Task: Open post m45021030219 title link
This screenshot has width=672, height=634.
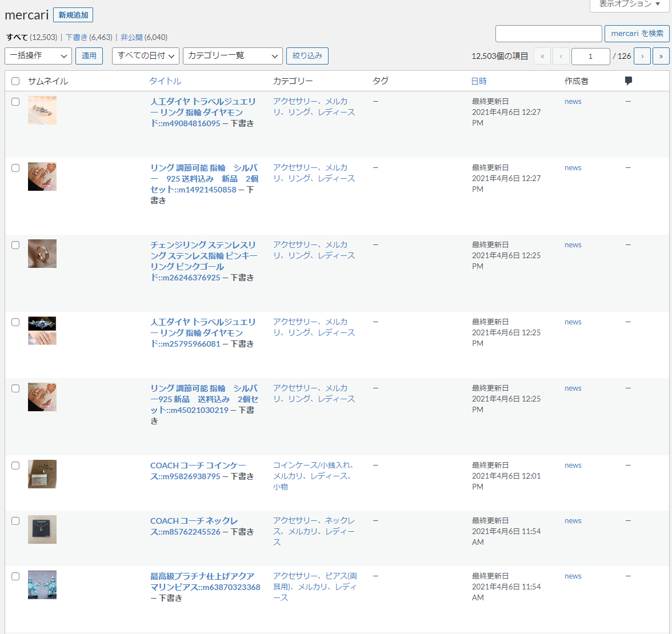Action: coord(204,399)
